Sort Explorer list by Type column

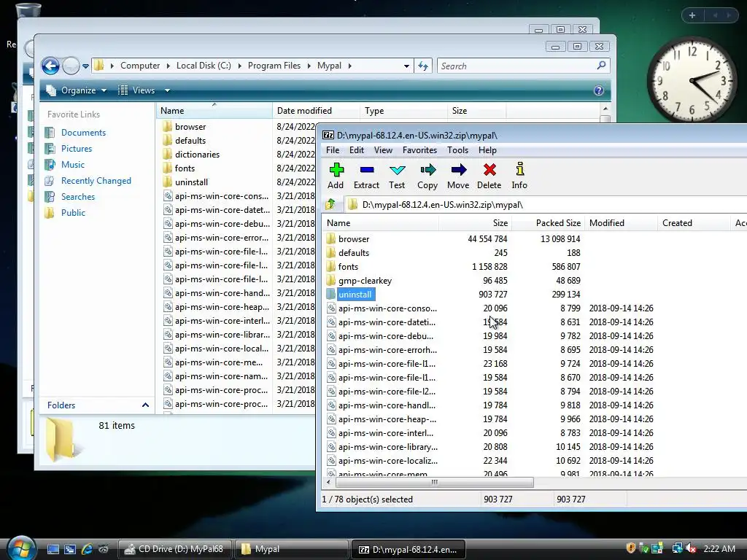pyautogui.click(x=403, y=111)
